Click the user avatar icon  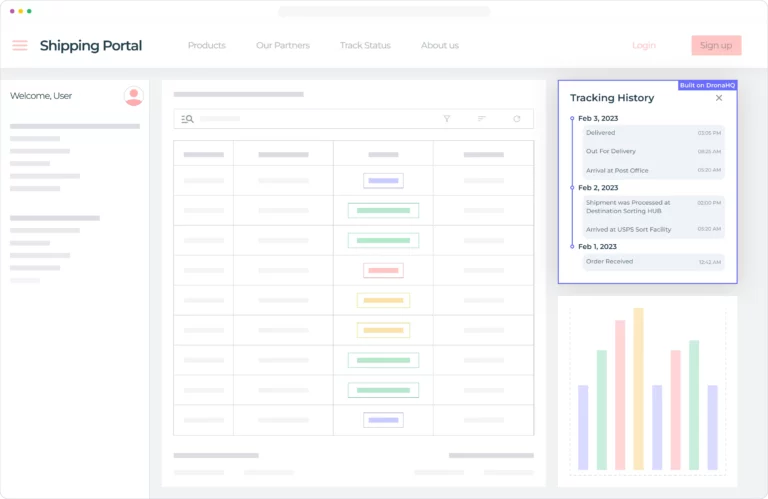coord(134,96)
